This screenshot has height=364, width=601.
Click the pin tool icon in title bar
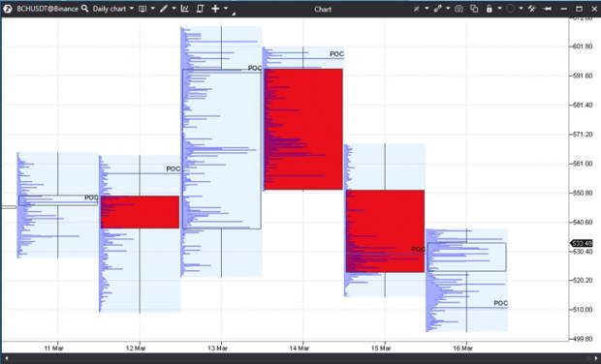(416, 9)
